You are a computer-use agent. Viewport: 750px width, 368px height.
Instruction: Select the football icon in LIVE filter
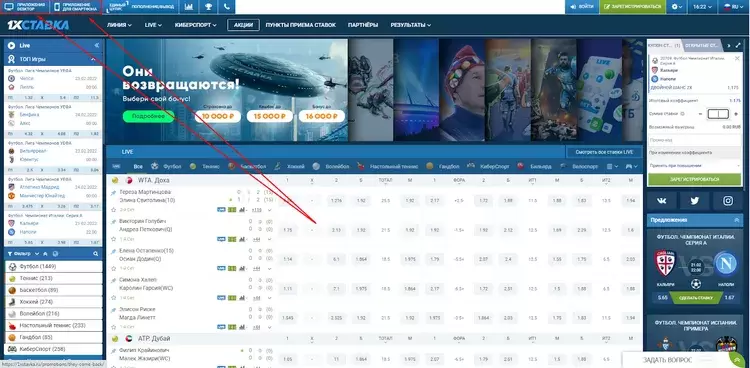(x=154, y=167)
